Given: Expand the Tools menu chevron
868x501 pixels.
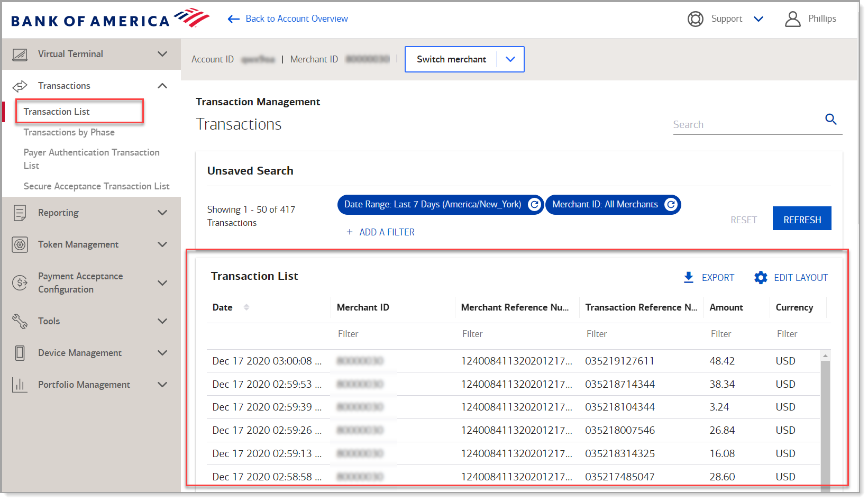Looking at the screenshot, I should [162, 321].
